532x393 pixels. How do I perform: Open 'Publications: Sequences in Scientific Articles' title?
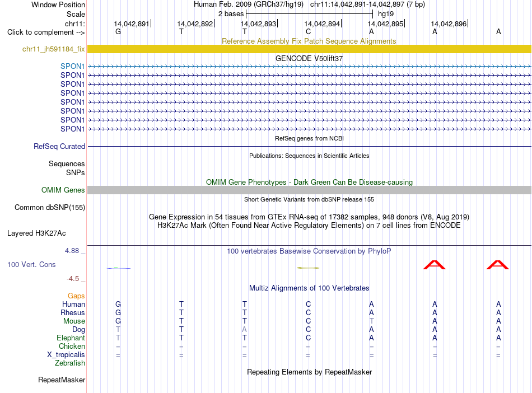pyautogui.click(x=309, y=156)
